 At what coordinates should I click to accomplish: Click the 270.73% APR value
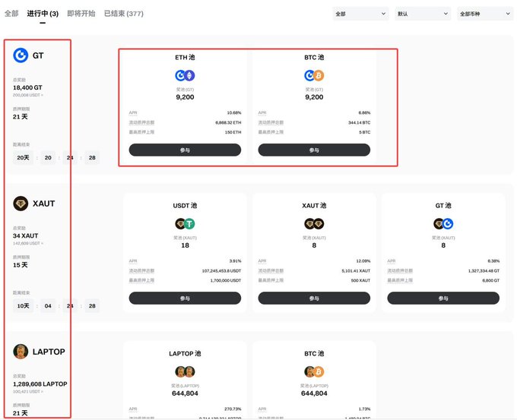click(233, 409)
